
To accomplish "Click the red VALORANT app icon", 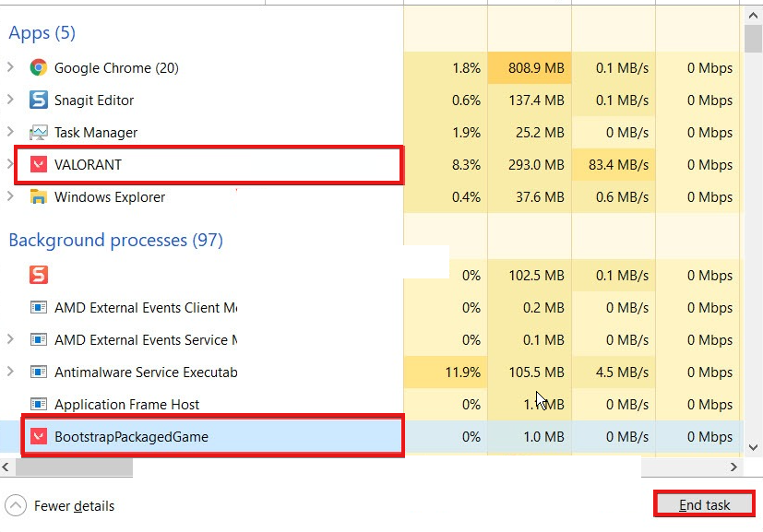I will (x=39, y=164).
